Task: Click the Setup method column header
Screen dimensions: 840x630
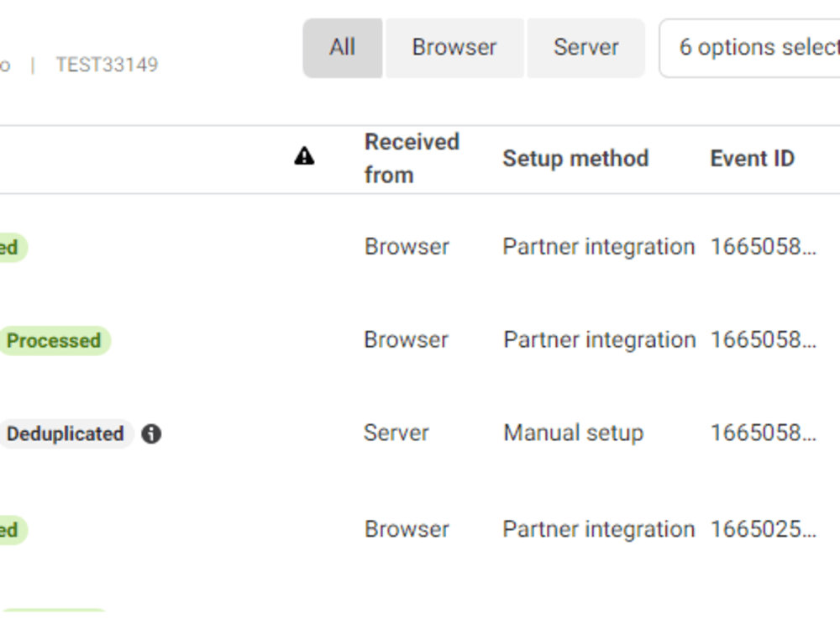Action: click(x=575, y=158)
